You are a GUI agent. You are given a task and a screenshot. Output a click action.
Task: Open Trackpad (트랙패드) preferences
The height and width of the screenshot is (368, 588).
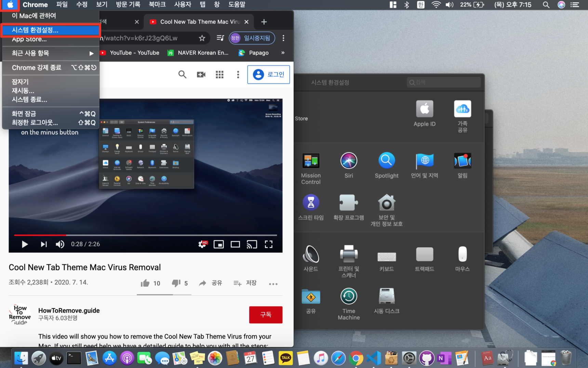click(x=425, y=259)
